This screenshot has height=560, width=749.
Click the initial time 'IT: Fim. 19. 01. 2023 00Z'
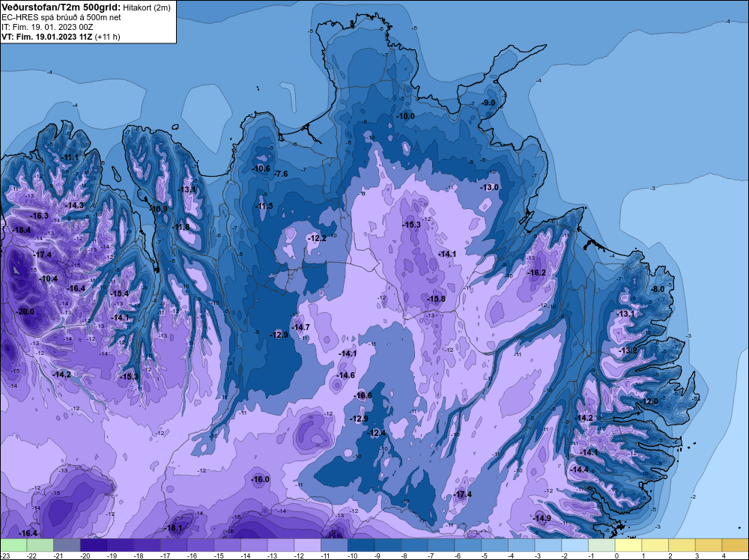pos(47,27)
